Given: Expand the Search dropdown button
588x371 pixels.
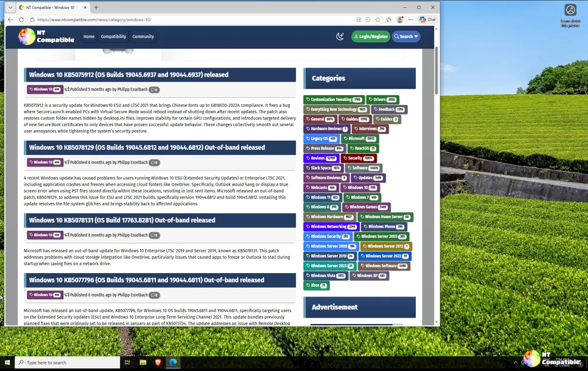Looking at the screenshot, I should 406,37.
